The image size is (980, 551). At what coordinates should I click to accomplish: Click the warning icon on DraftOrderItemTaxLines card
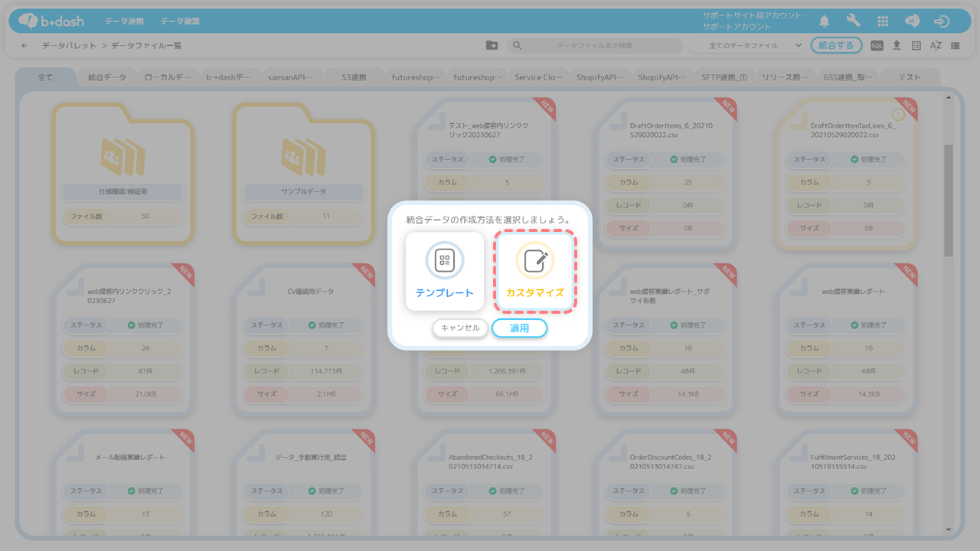click(x=898, y=115)
